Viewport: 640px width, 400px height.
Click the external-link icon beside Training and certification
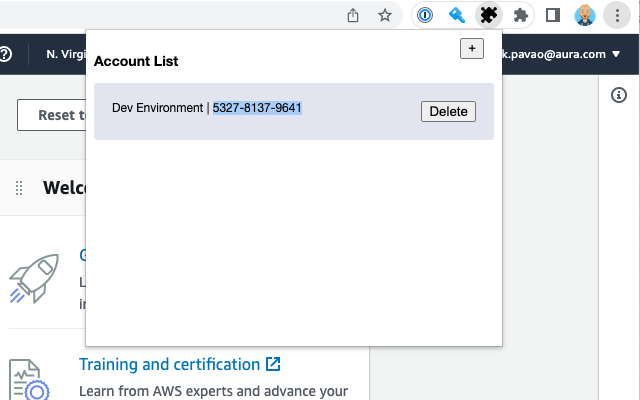(x=273, y=364)
